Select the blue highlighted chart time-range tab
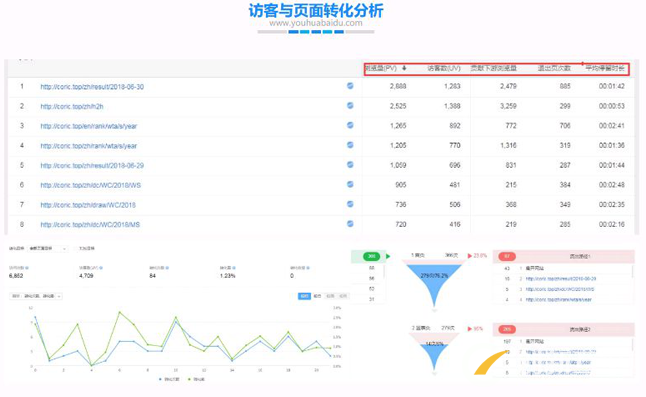 304,296
